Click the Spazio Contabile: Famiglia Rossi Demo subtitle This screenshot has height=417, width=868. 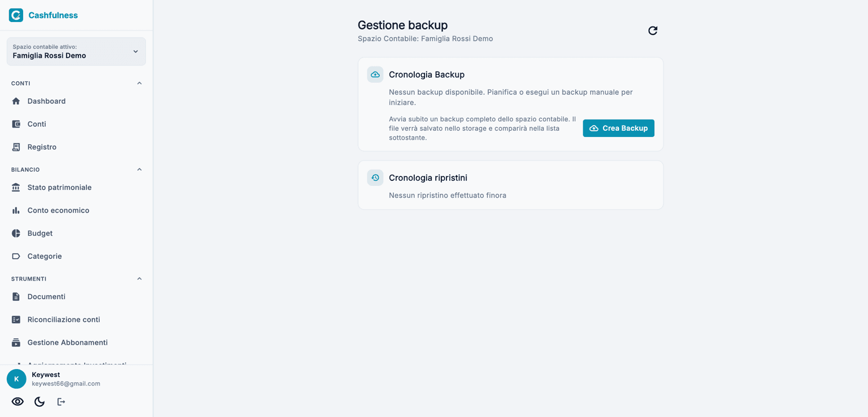coord(426,39)
